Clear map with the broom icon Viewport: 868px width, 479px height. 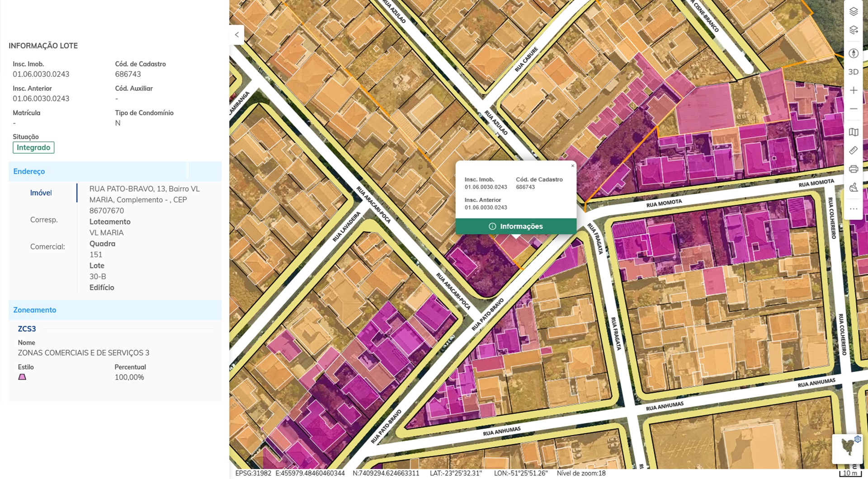(854, 188)
